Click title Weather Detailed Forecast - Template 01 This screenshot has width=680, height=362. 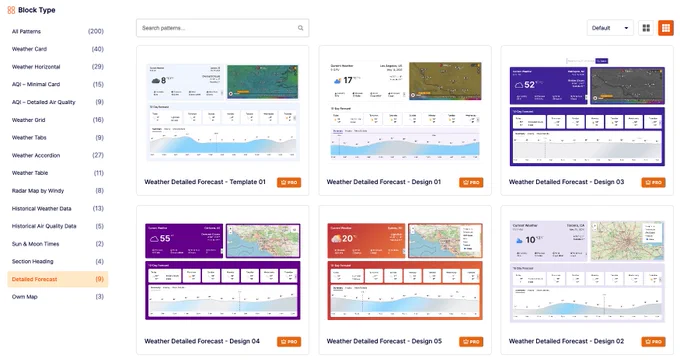click(205, 182)
